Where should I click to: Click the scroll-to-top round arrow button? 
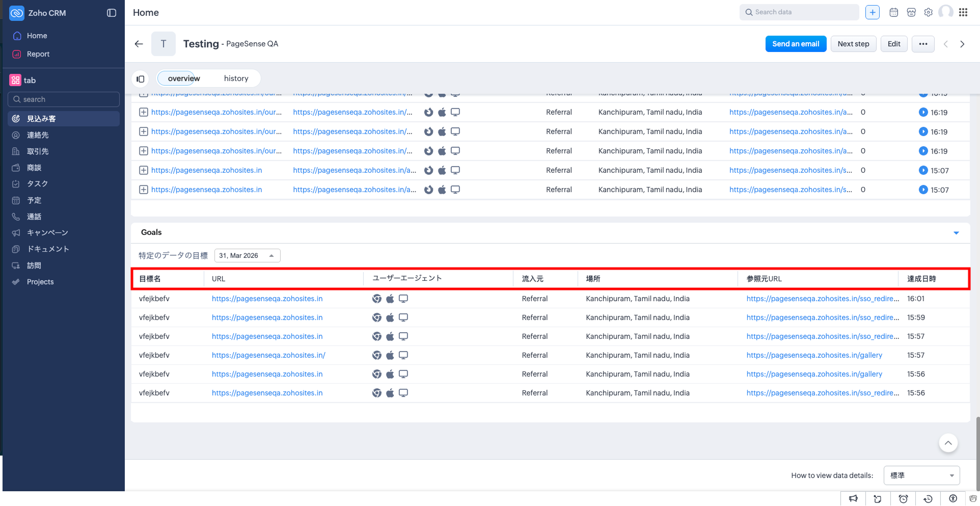pyautogui.click(x=948, y=443)
